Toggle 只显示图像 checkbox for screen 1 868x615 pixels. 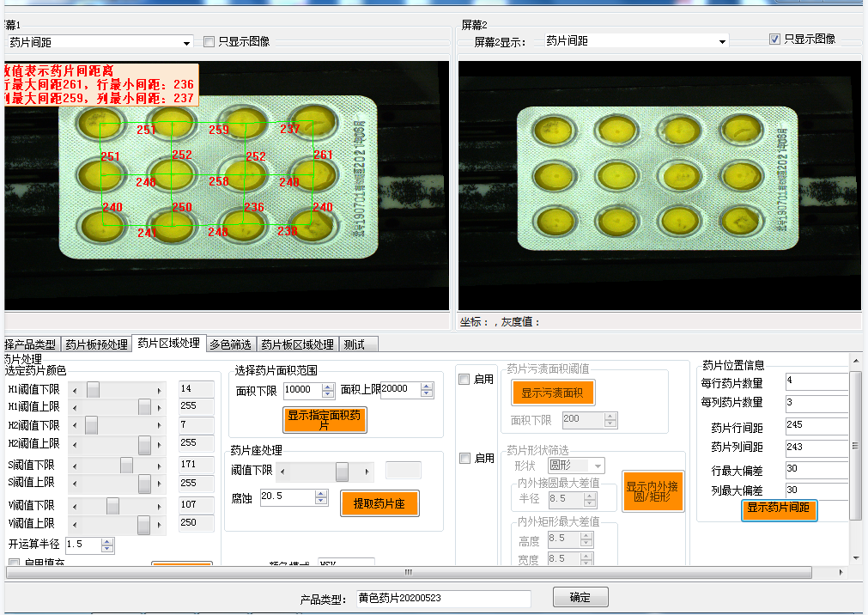click(209, 41)
